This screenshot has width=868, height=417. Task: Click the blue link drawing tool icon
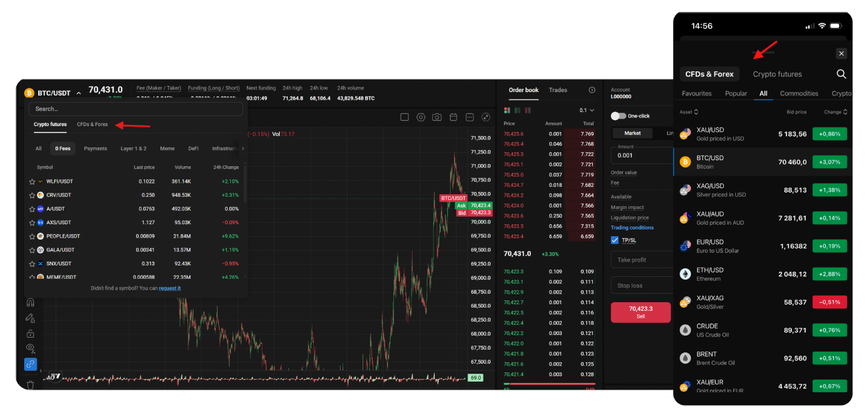(30, 364)
